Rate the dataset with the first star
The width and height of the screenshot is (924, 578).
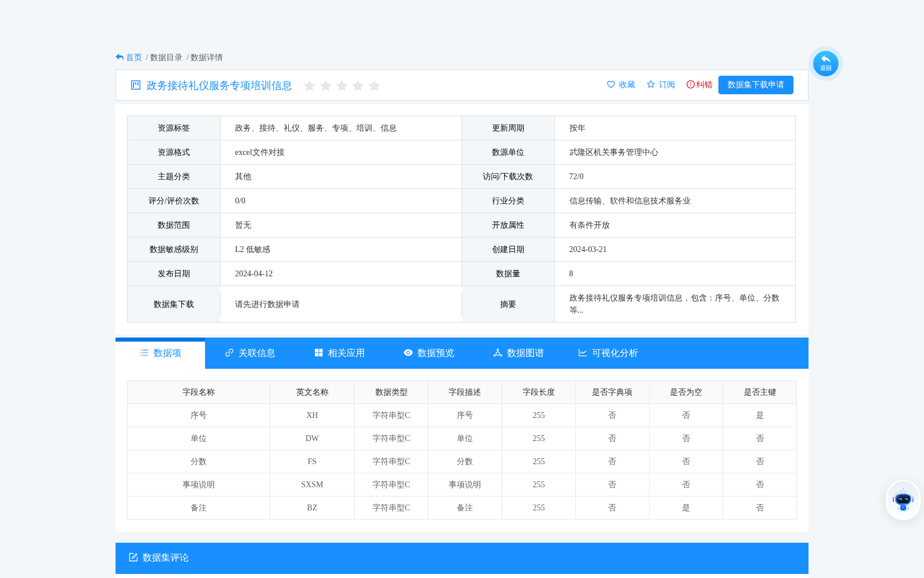click(x=310, y=86)
